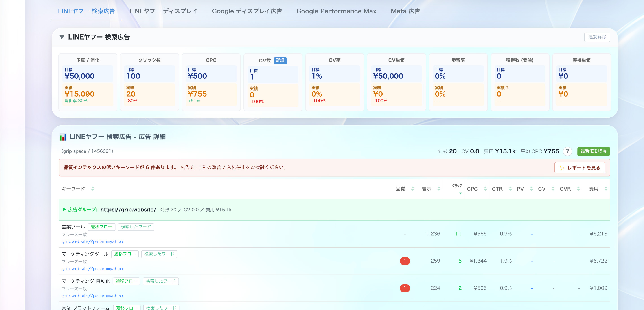Open 遷移フロー for 営業ツール keyword
This screenshot has height=310, width=644.
coord(101,227)
